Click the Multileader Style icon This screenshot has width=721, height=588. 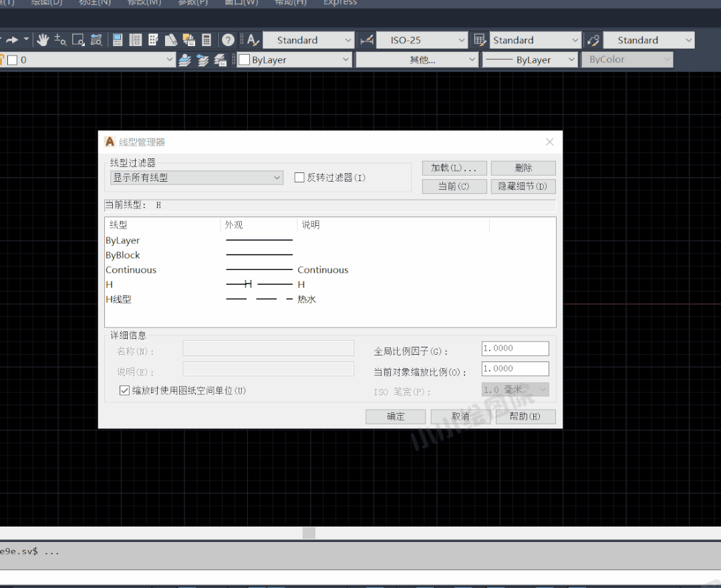(x=593, y=40)
